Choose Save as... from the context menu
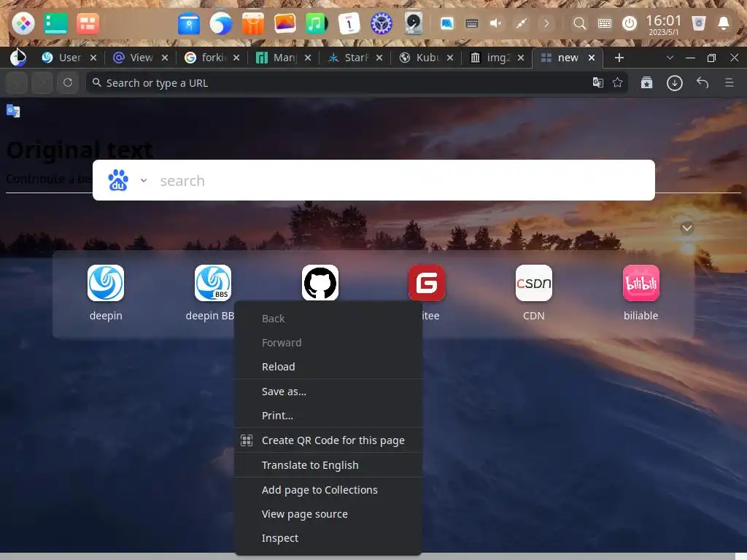The width and height of the screenshot is (747, 560). click(x=328, y=392)
